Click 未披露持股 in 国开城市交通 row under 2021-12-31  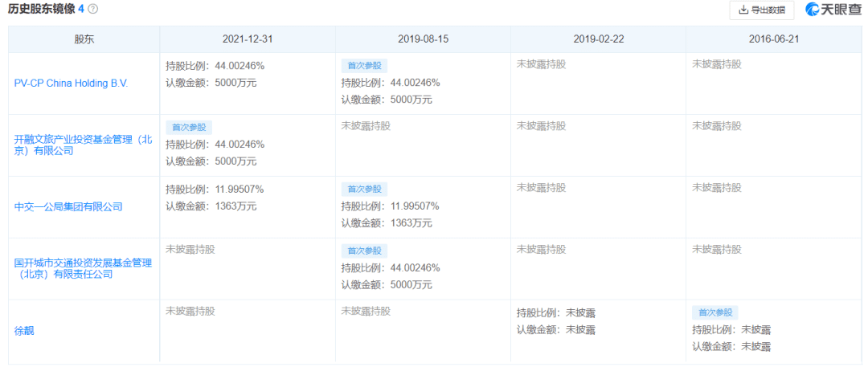[x=190, y=250]
